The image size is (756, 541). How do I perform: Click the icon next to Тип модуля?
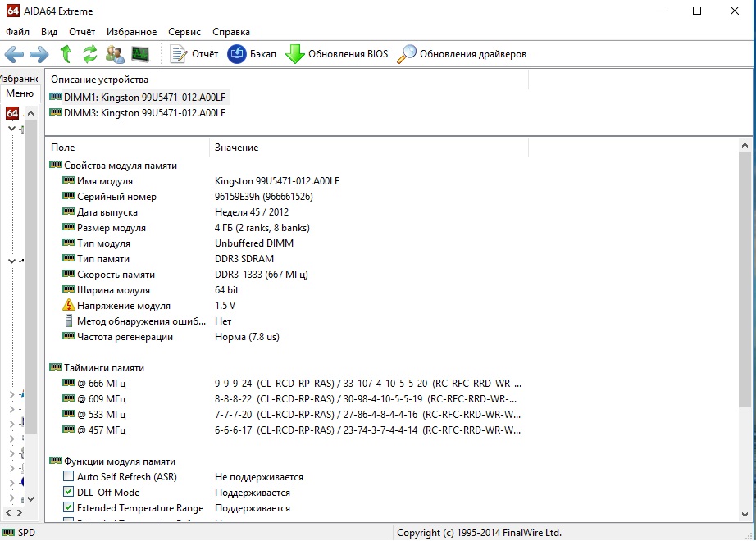69,243
